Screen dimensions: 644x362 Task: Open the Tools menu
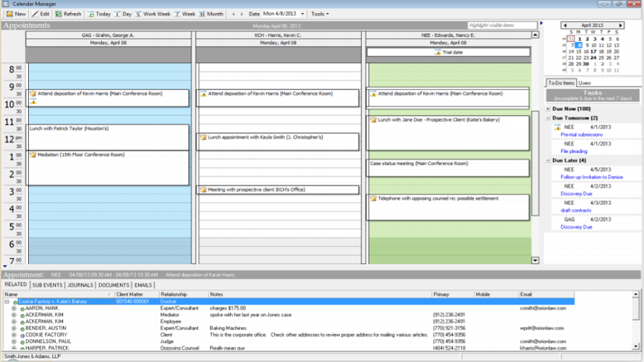tap(320, 14)
